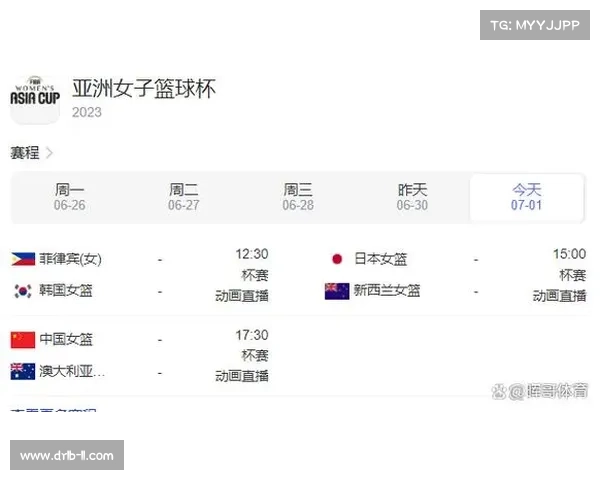Click 杯赛 label under 15:00
Screen dimensions: 600x480
point(572,275)
